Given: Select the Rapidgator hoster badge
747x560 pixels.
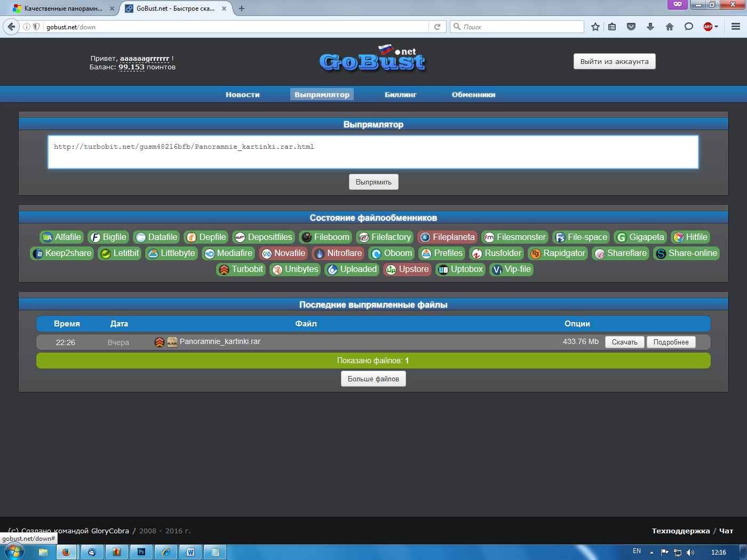Looking at the screenshot, I should pyautogui.click(x=558, y=253).
